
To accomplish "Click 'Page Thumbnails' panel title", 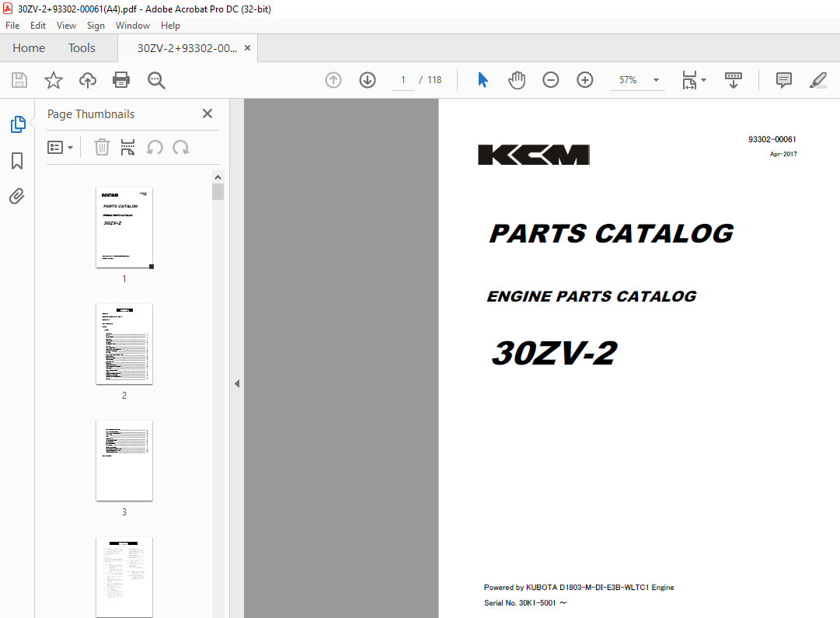I will [91, 114].
